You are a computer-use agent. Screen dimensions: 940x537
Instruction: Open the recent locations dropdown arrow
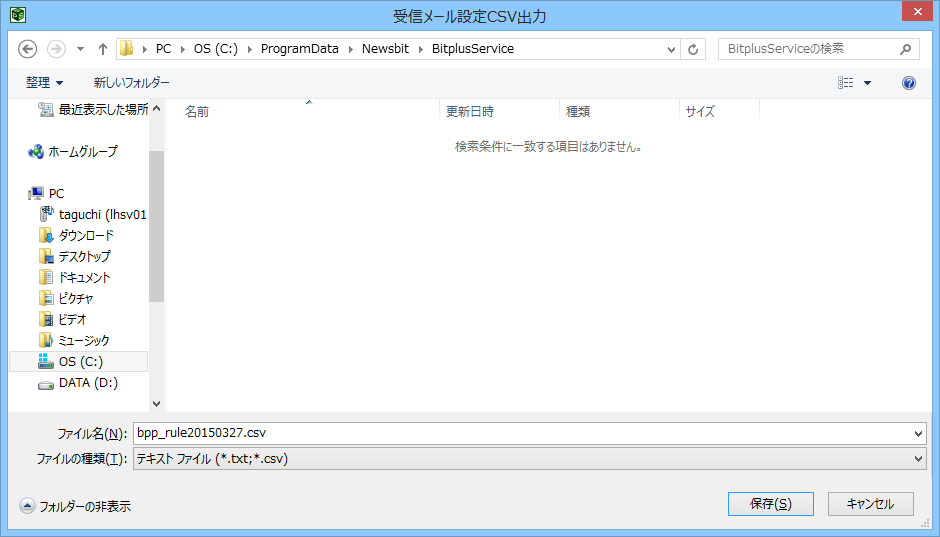click(80, 49)
